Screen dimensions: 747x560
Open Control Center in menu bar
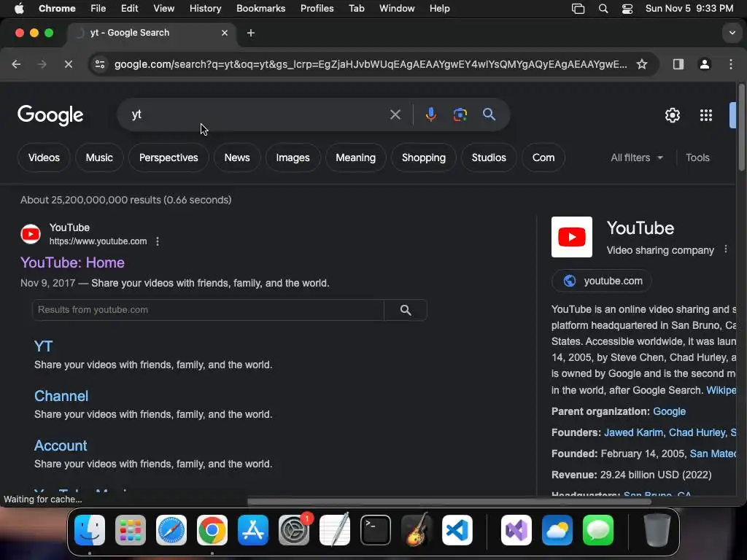tap(627, 9)
